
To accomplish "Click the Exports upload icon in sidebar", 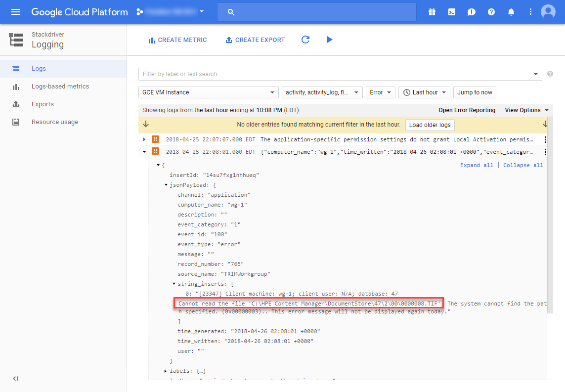I will [x=16, y=104].
